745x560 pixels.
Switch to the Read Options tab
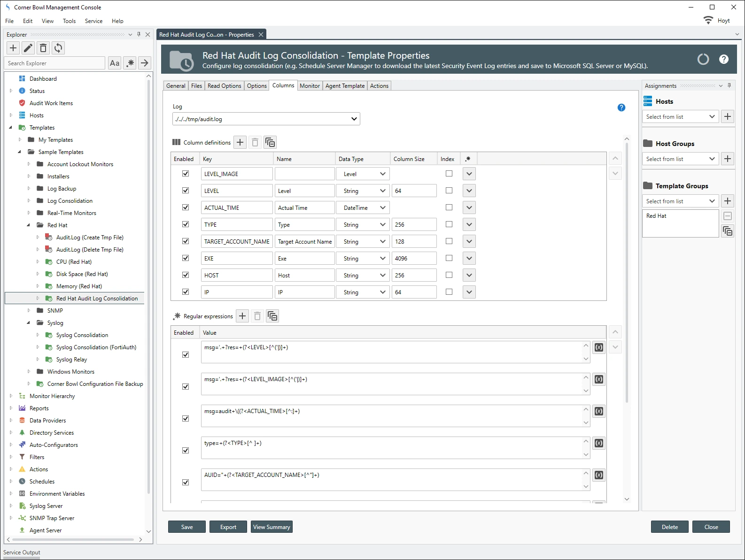pyautogui.click(x=224, y=86)
